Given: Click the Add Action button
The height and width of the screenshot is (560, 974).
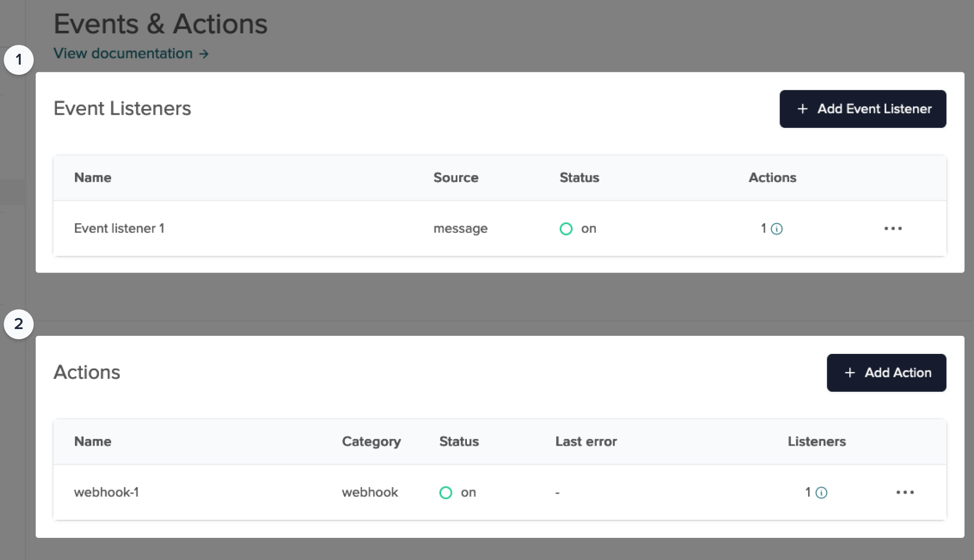Looking at the screenshot, I should (886, 372).
